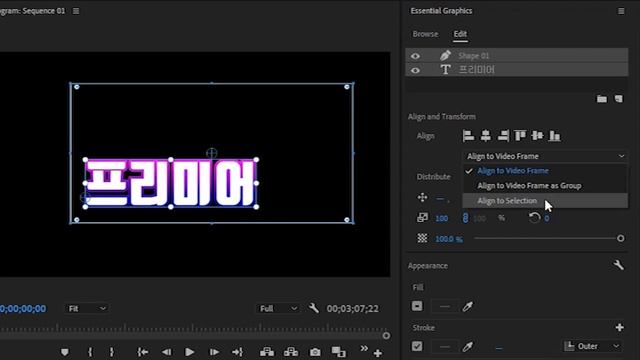The width and height of the screenshot is (640, 360).
Task: Open the Program monitor panel menu
Action: tap(76, 11)
